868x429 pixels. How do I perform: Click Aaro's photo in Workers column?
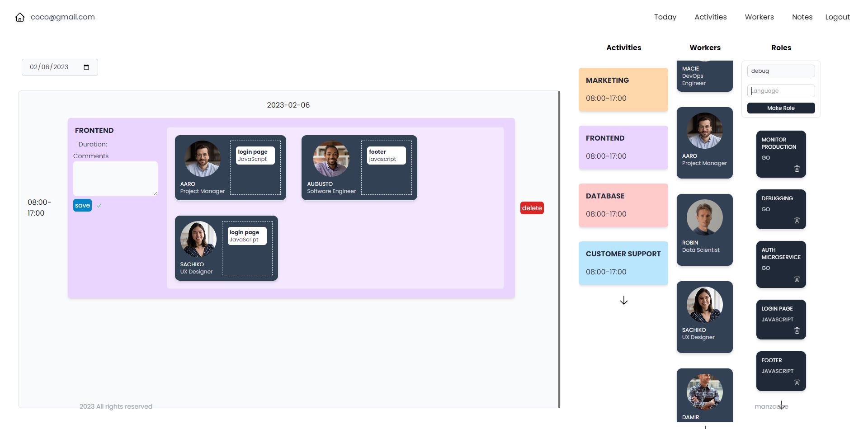705,131
